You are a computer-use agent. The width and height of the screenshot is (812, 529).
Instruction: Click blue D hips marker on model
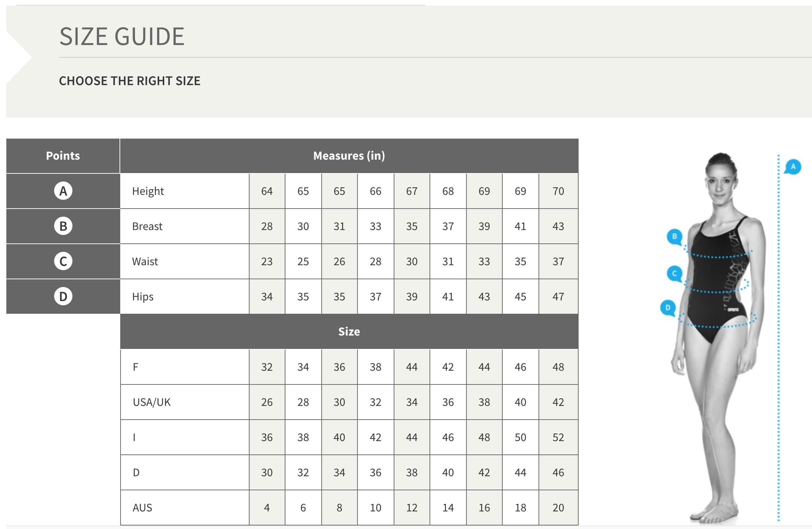668,308
